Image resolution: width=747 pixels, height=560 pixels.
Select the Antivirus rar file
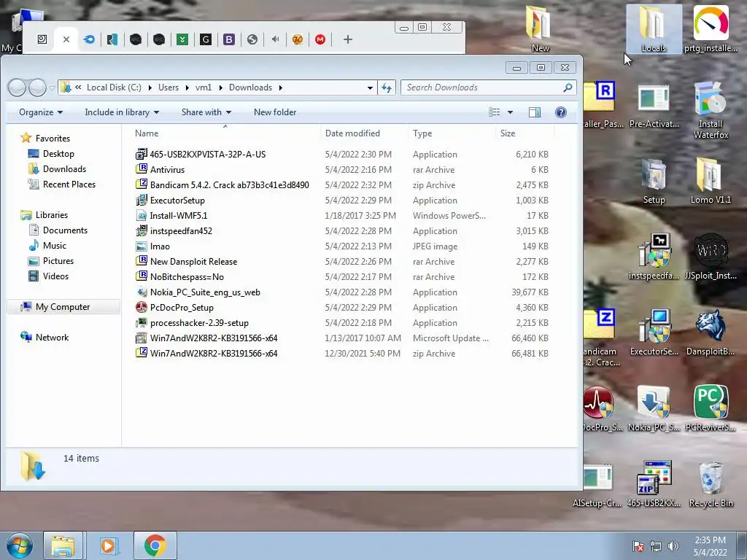pos(167,169)
